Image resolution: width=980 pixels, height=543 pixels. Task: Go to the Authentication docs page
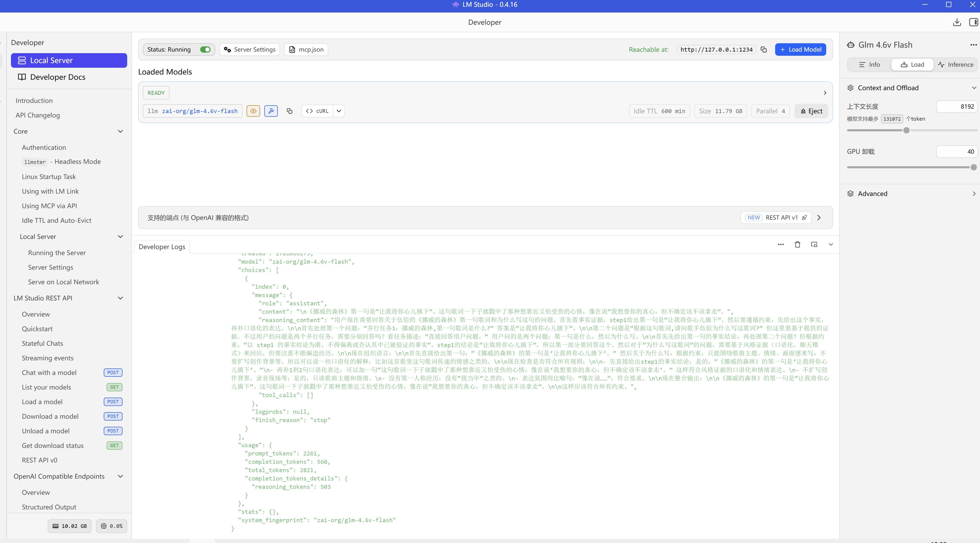tap(44, 147)
